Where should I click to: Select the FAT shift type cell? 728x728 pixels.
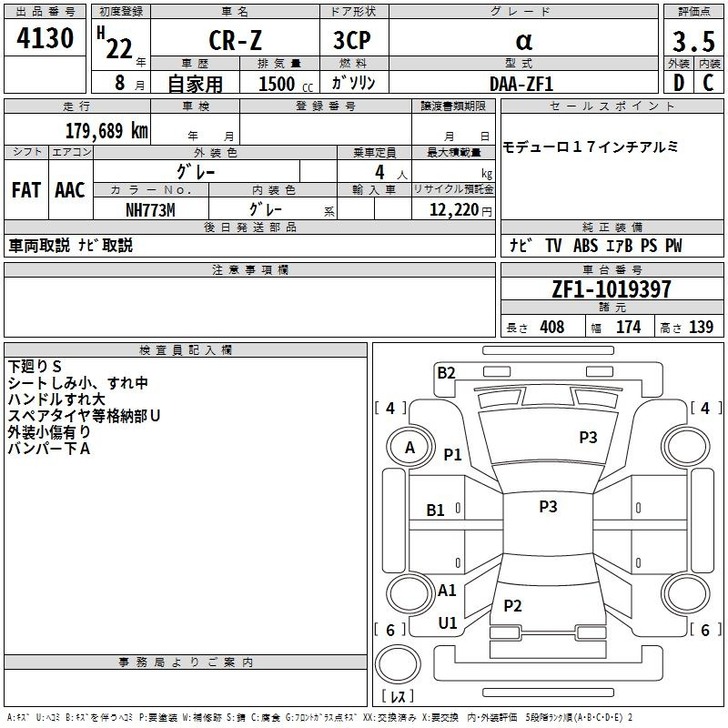pos(26,190)
